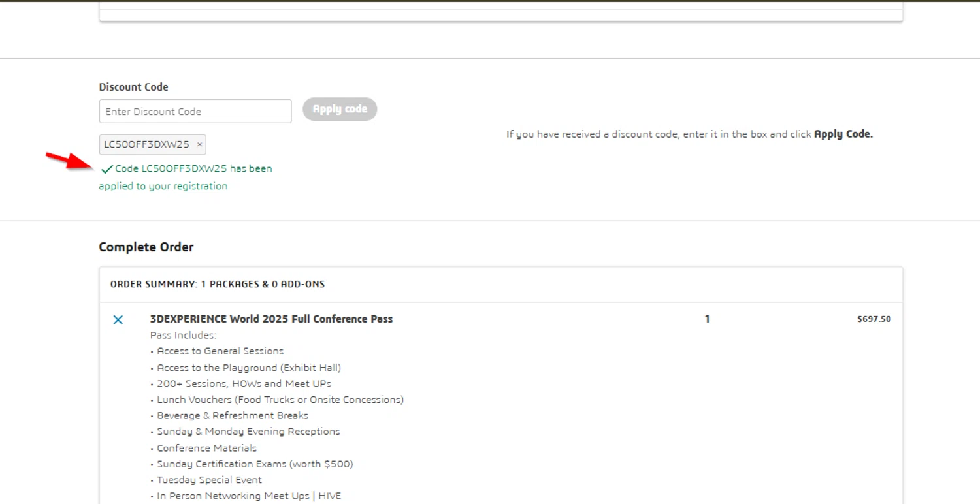Click 'Pass Includes:' text
Screen dimensions: 980x504
[x=183, y=336]
